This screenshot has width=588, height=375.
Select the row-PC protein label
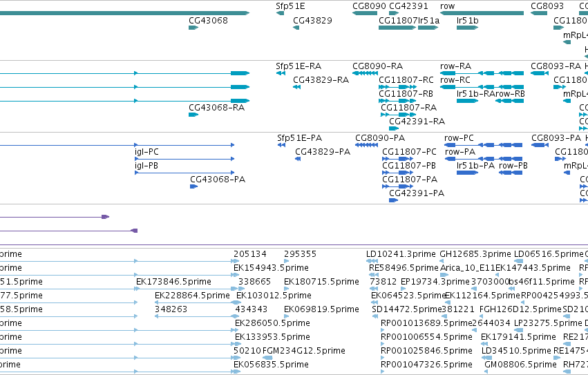459,138
